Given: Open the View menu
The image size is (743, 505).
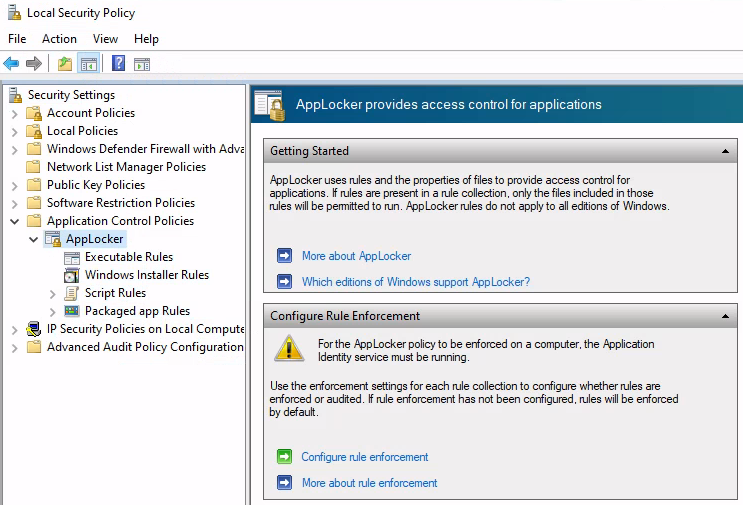Looking at the screenshot, I should click(105, 39).
